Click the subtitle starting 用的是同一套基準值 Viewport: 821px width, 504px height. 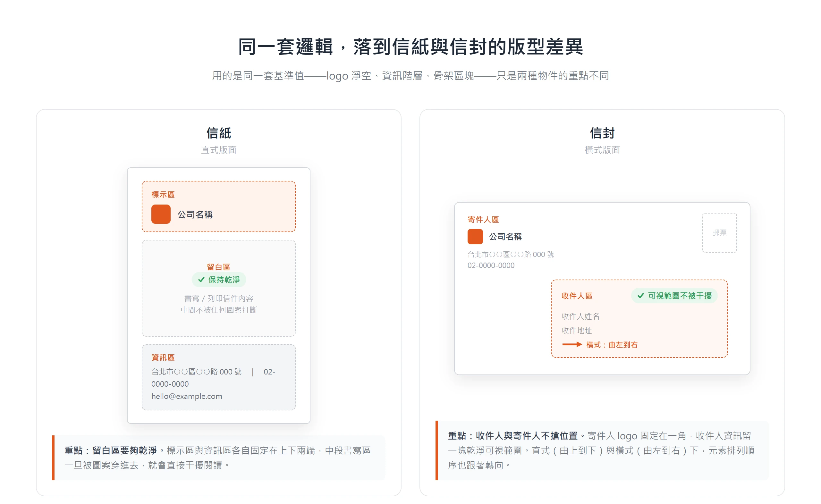click(x=411, y=76)
